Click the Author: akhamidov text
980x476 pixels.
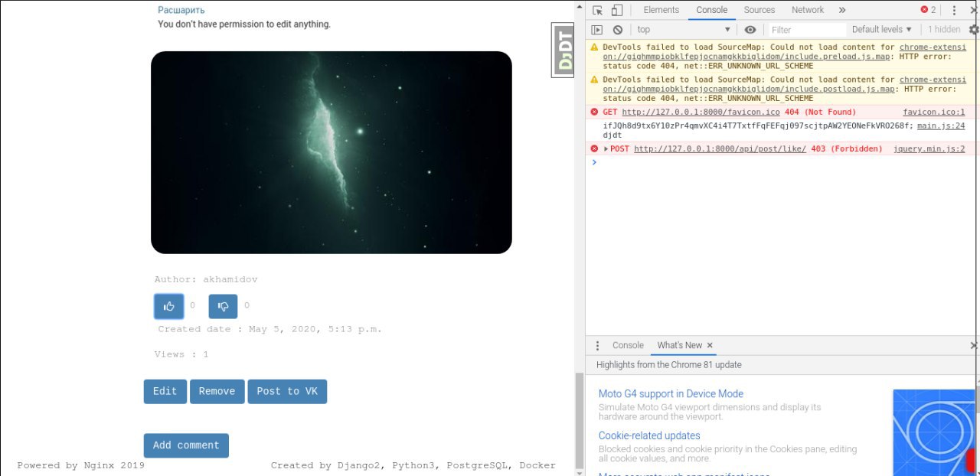[x=206, y=279]
